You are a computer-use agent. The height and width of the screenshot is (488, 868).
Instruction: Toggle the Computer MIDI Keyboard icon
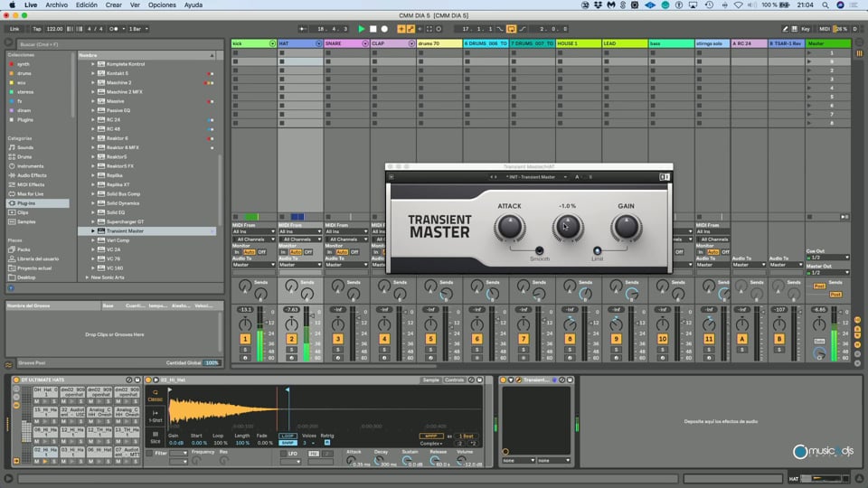795,29
